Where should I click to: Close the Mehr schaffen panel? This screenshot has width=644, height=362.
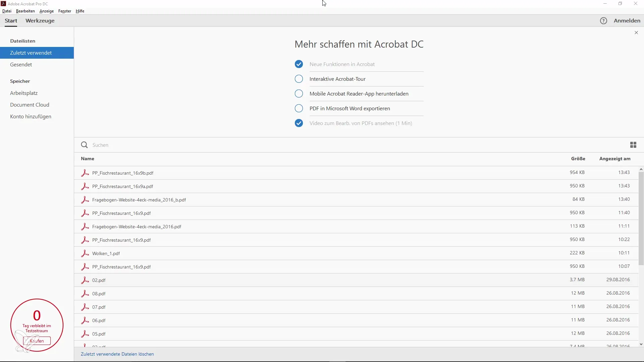tap(636, 33)
